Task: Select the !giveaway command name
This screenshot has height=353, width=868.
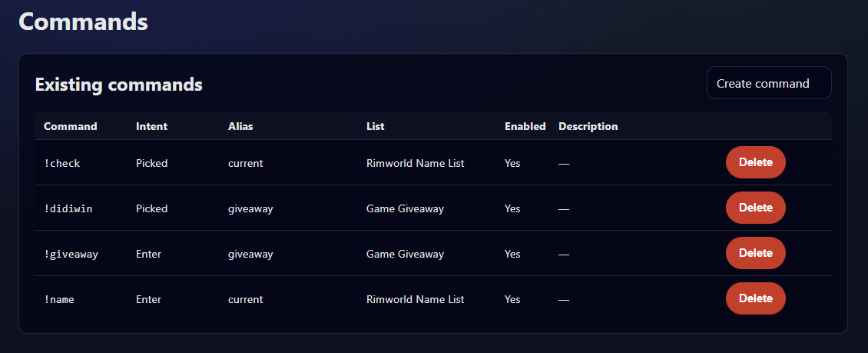Action: (x=71, y=254)
